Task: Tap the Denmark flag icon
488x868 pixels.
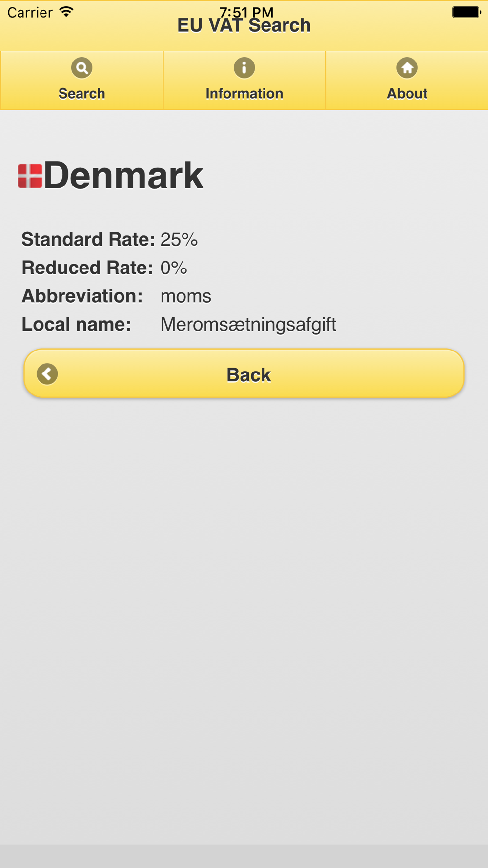Action: coord(30,176)
